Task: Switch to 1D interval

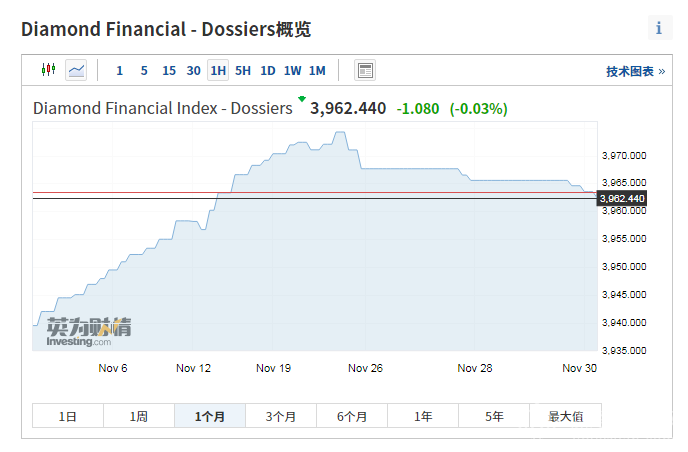Action: click(268, 70)
